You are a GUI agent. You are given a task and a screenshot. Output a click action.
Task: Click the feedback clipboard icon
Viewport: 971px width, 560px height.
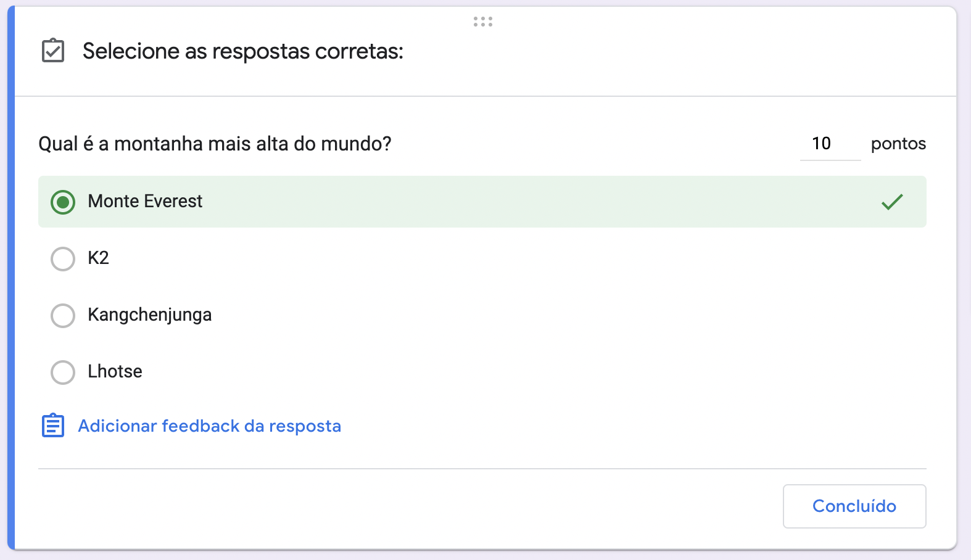tap(53, 426)
